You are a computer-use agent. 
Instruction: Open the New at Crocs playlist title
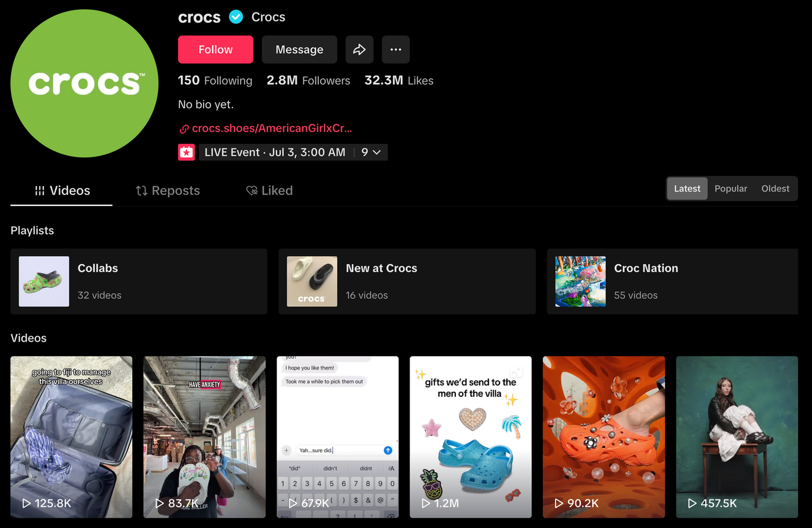[x=382, y=268]
